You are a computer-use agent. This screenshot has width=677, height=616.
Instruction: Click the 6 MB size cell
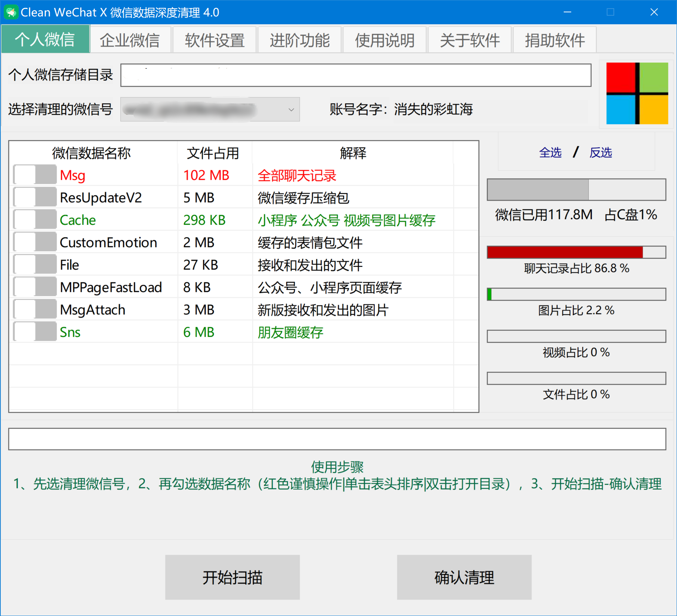[199, 332]
